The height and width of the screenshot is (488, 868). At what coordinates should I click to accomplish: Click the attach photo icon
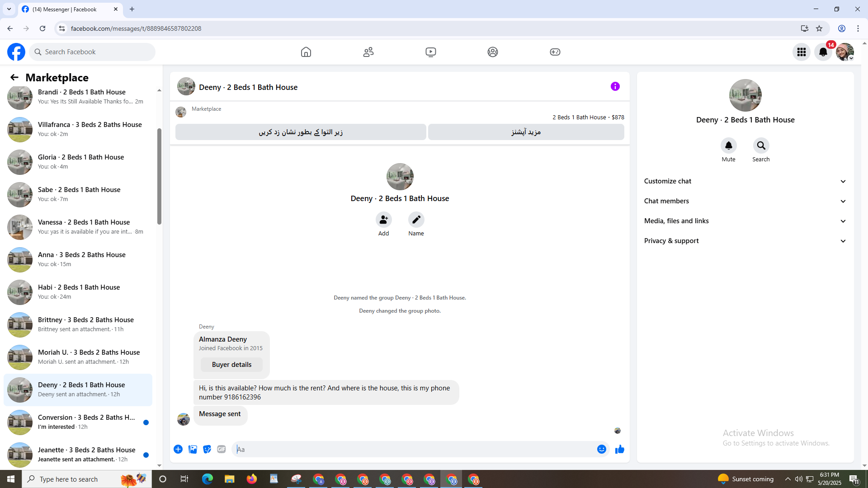click(x=193, y=449)
